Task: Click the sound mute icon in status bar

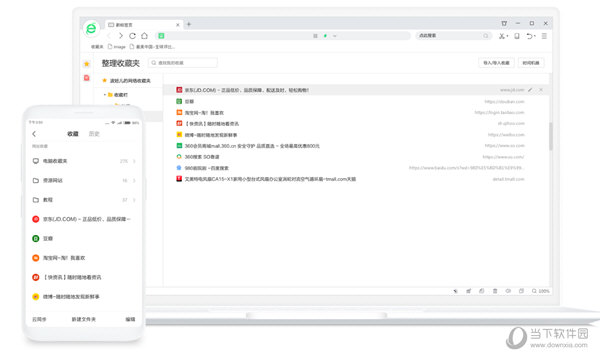Action: coord(508,291)
